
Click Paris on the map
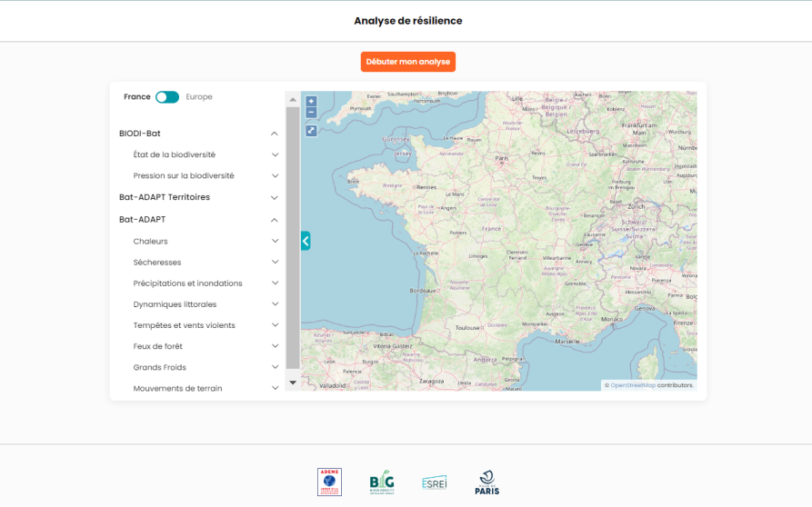(501, 158)
